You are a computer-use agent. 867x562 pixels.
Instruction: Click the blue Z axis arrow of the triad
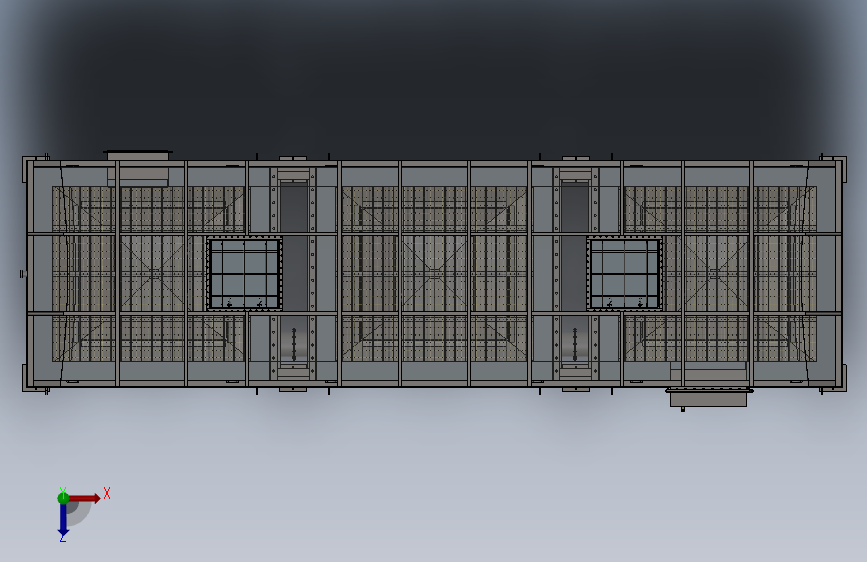[63, 520]
